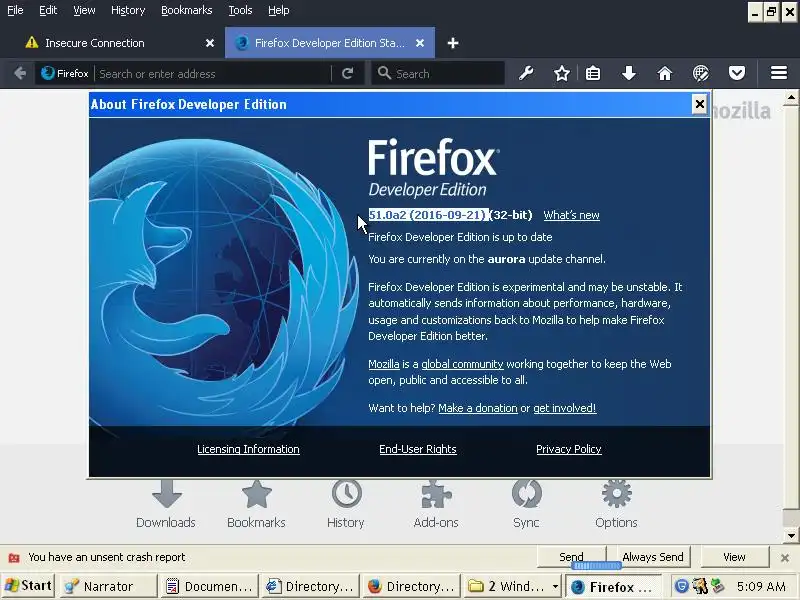Viewport: 800px width, 600px height.
Task: Open the File menu
Action: pos(15,10)
